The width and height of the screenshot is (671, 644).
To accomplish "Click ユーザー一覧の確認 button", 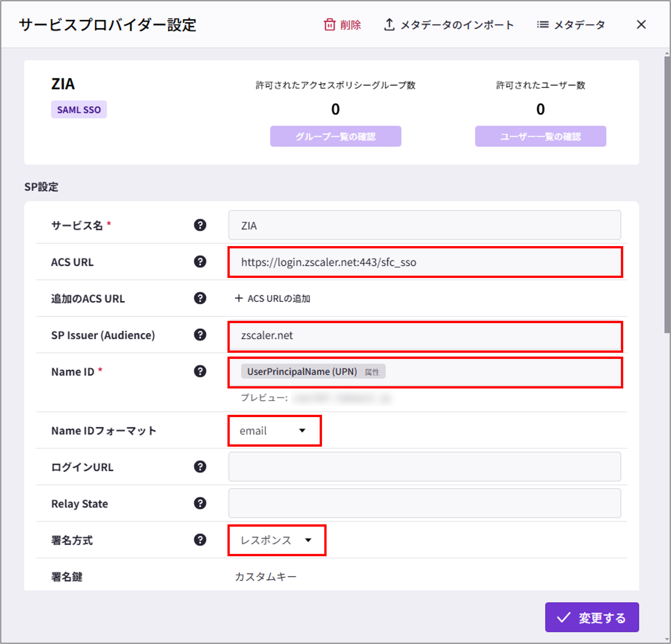I will tap(540, 136).
